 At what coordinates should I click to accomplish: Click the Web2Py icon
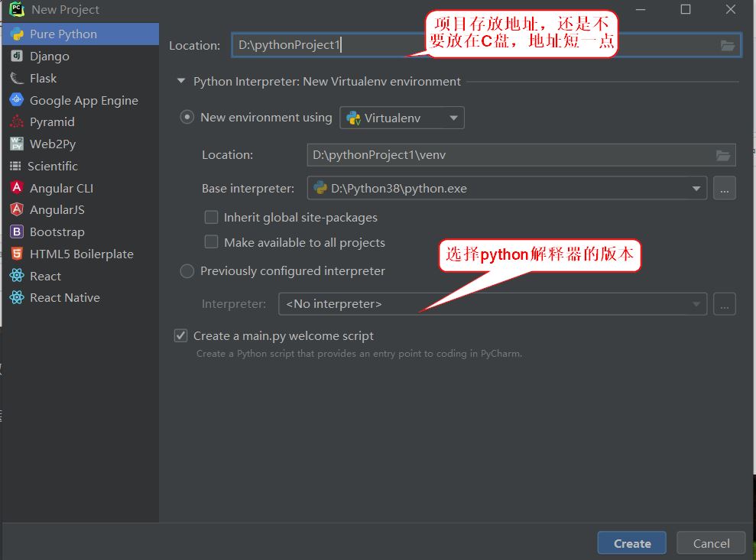[x=17, y=144]
